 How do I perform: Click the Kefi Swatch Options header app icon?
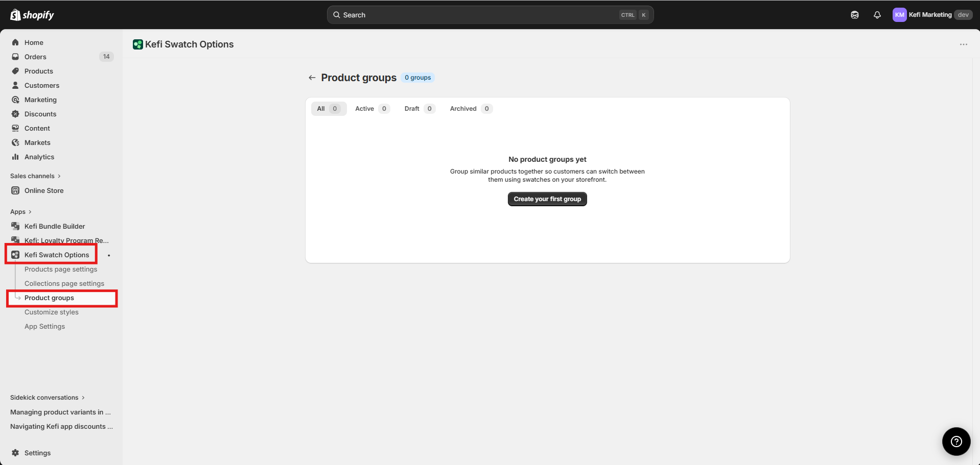[137, 44]
